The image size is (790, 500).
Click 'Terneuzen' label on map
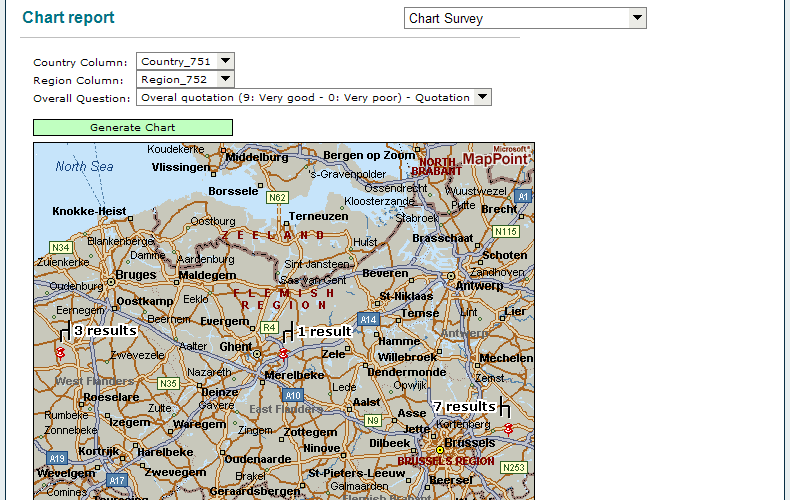pyautogui.click(x=318, y=216)
